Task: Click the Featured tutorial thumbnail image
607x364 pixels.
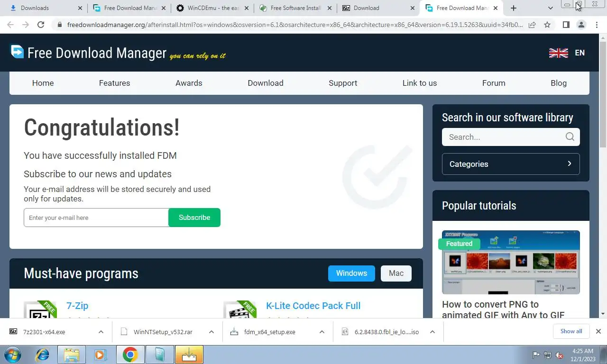Action: (x=511, y=262)
